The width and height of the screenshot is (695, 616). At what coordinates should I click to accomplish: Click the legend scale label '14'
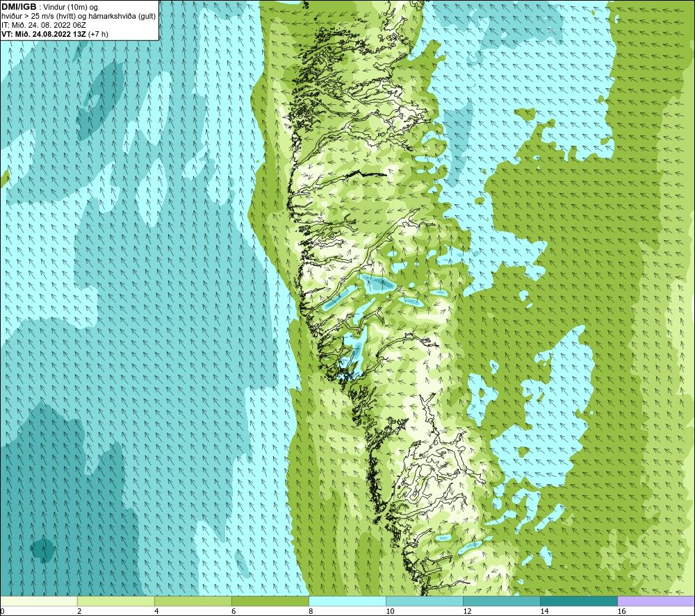click(544, 611)
